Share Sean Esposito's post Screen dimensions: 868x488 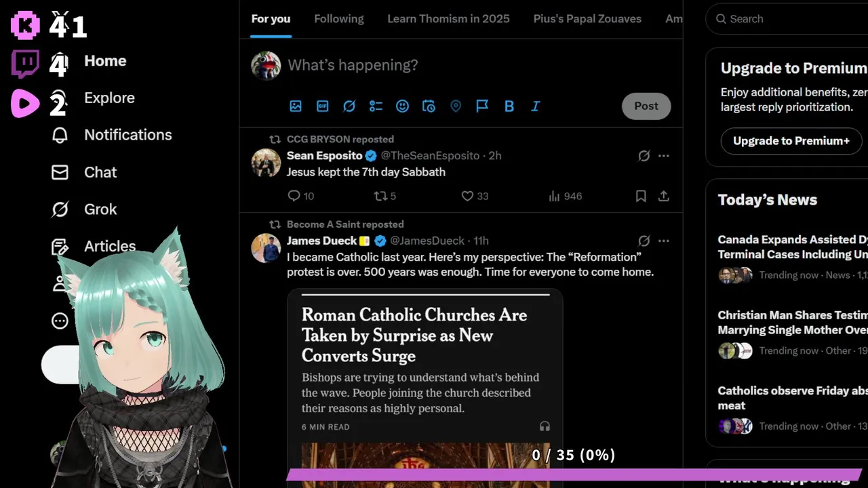pos(664,196)
